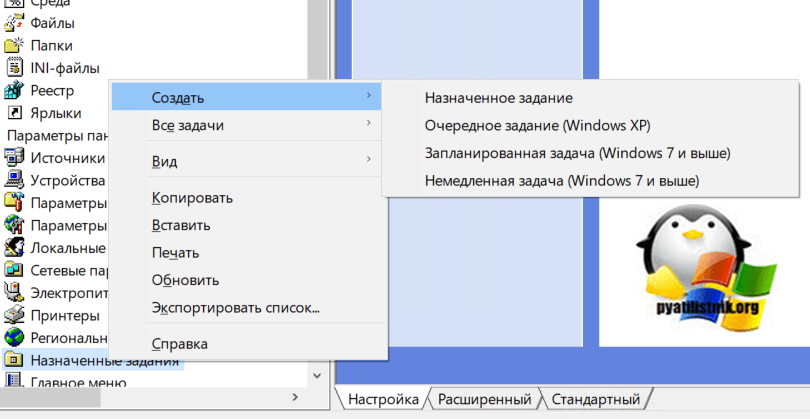
Task: Select the Папки folder icon
Action: pyautogui.click(x=14, y=45)
